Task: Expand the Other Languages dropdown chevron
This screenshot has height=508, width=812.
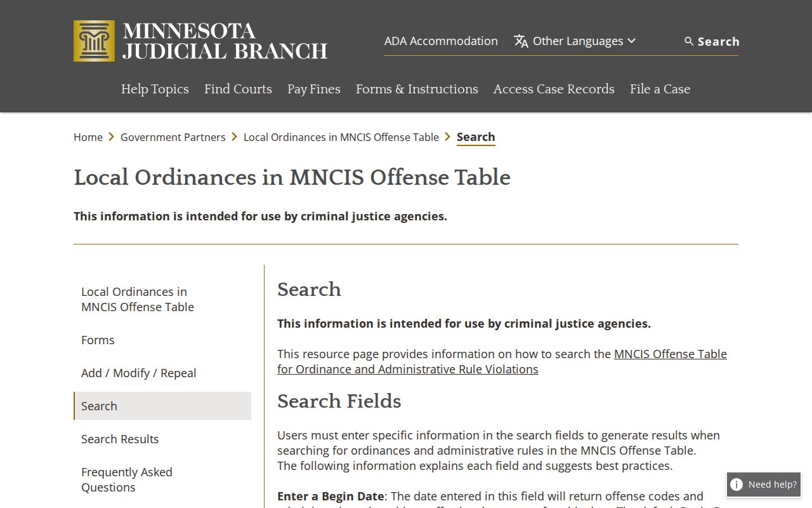Action: coord(631,41)
